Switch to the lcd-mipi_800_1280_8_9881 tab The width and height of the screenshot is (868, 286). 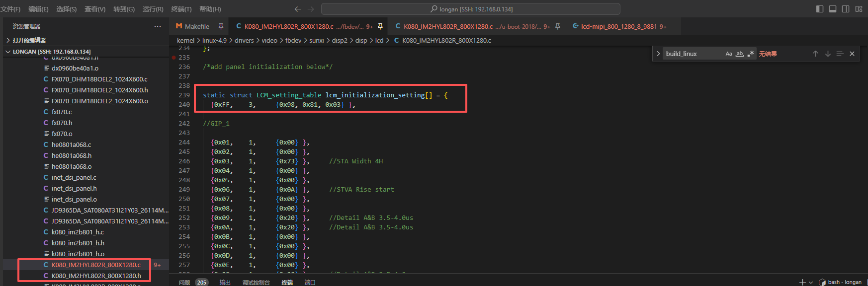[619, 26]
